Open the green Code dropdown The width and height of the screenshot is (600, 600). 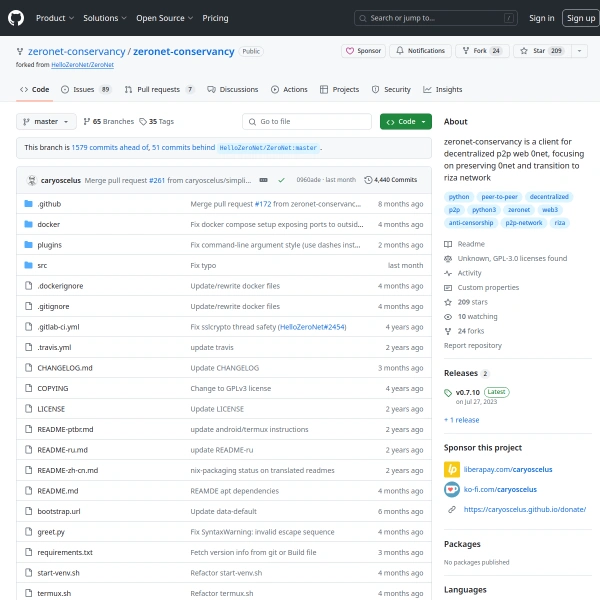406,122
